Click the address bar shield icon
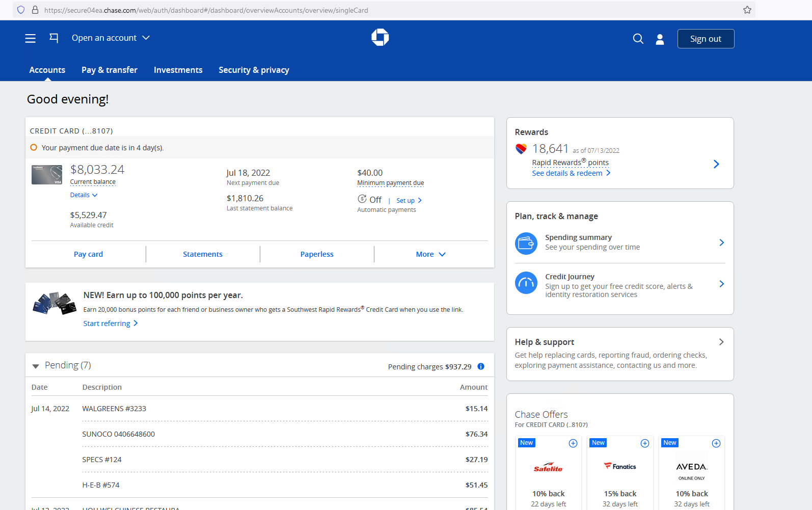 click(x=21, y=10)
